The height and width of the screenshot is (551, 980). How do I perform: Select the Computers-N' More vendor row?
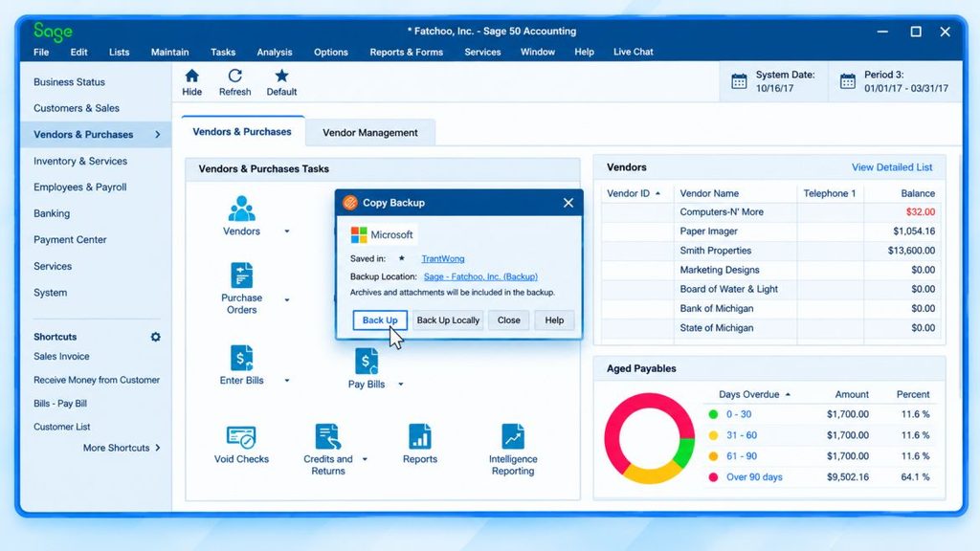pos(771,211)
